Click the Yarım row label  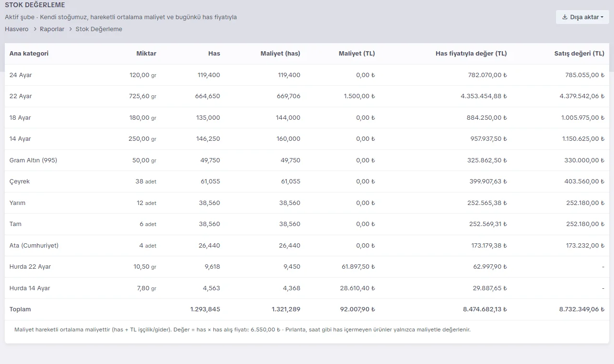point(17,203)
